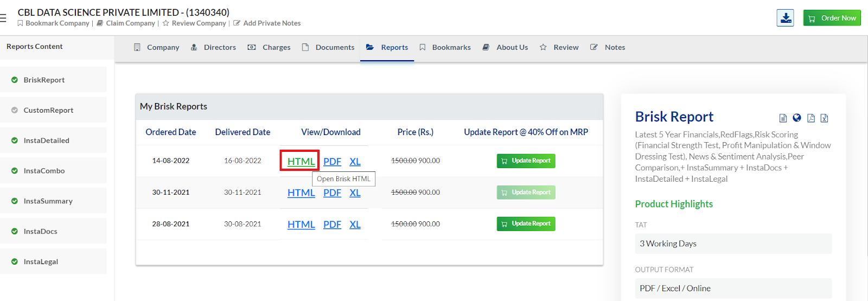Open the About Us tab
Screen dimensions: 868x301
click(x=505, y=48)
